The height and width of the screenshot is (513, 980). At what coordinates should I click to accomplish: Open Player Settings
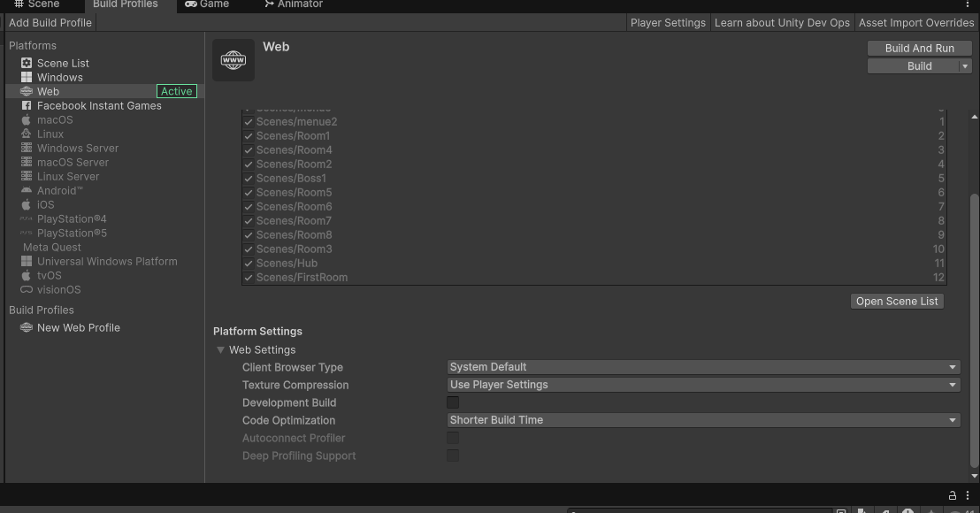click(x=668, y=22)
